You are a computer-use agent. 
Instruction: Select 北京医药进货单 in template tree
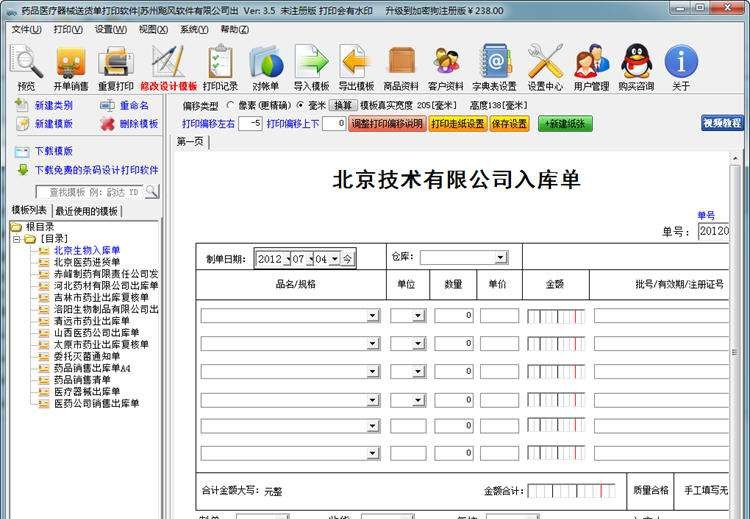pos(86,261)
